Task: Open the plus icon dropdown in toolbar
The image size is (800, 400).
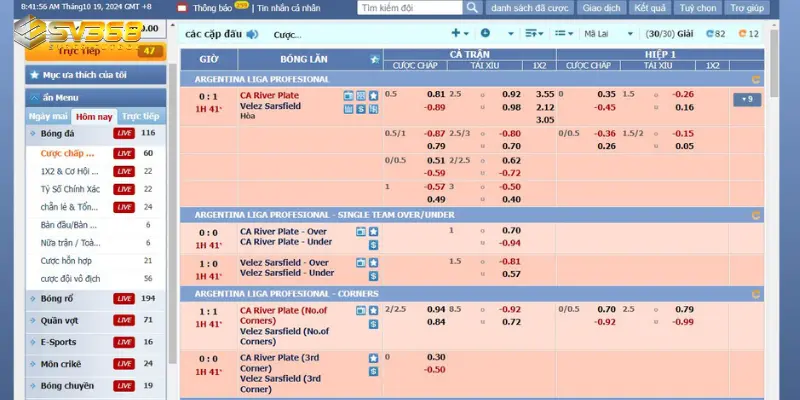Action: point(458,33)
